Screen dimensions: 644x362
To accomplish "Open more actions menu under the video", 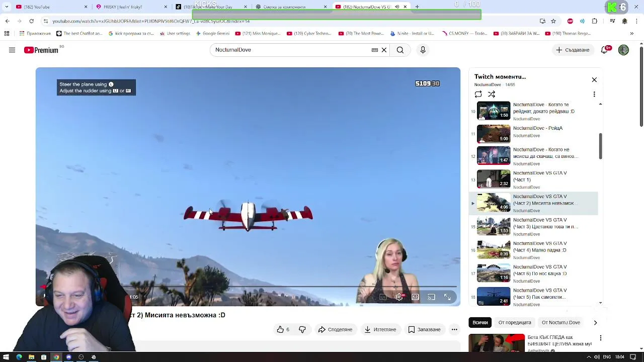I will coord(454,329).
